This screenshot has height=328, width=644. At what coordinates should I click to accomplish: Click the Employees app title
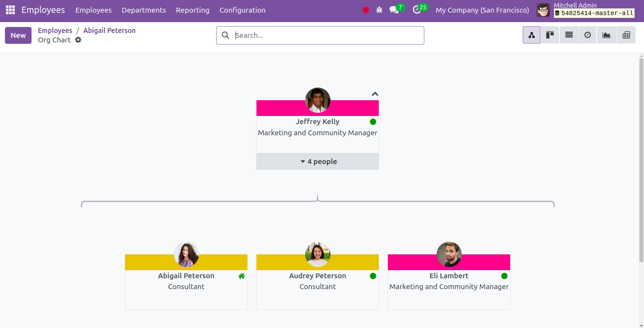[43, 10]
